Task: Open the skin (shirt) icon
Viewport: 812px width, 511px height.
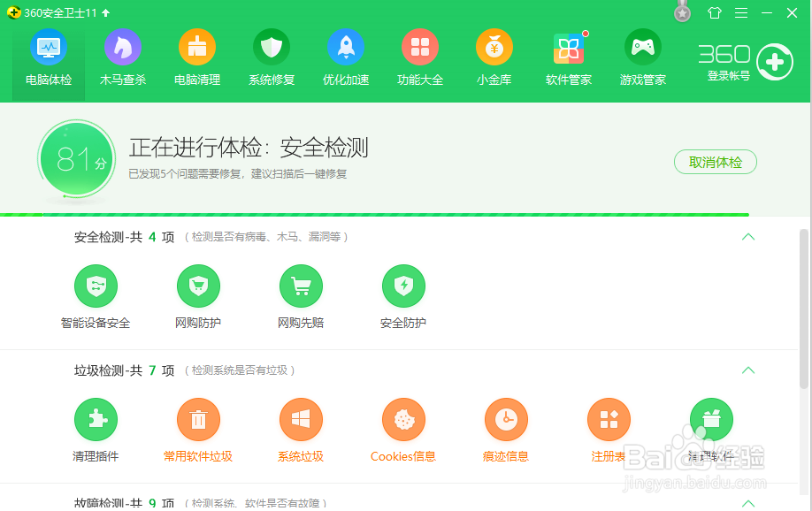Action: pos(715,12)
